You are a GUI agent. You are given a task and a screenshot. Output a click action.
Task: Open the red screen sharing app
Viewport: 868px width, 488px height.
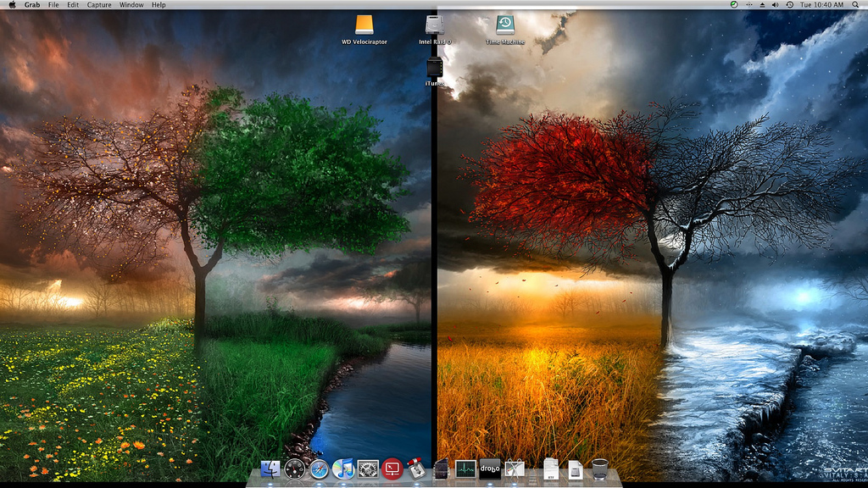pyautogui.click(x=392, y=469)
